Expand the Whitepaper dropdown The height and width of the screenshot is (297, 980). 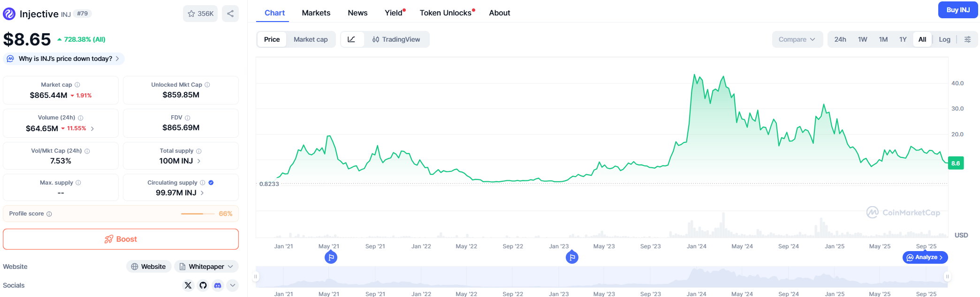point(206,267)
